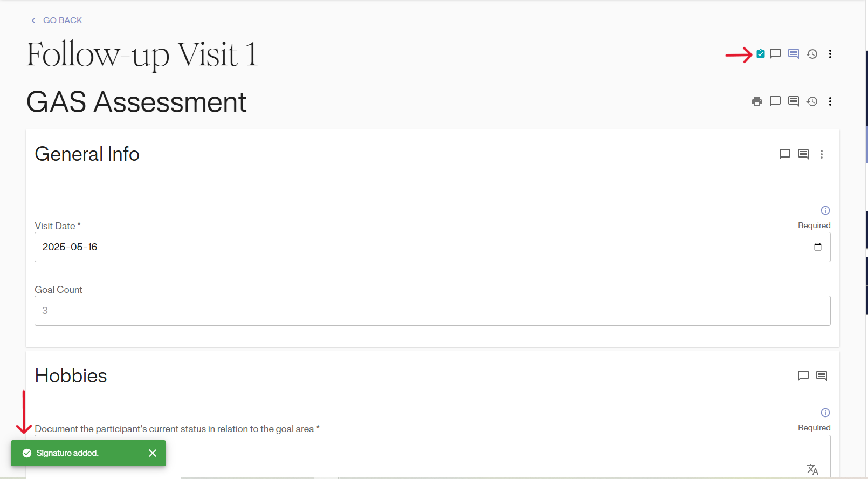Expand General Info section options menu
The width and height of the screenshot is (868, 479).
pyautogui.click(x=822, y=154)
